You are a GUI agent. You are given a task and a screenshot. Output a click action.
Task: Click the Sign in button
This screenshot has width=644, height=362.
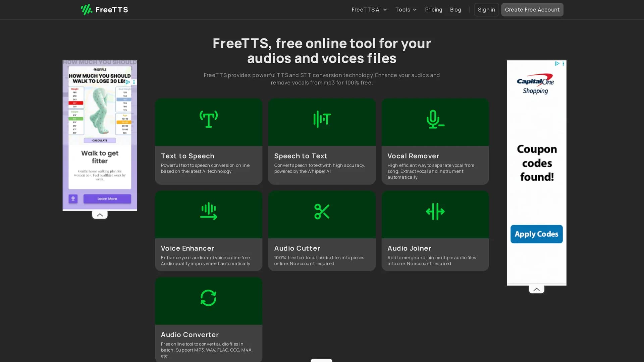pyautogui.click(x=486, y=10)
